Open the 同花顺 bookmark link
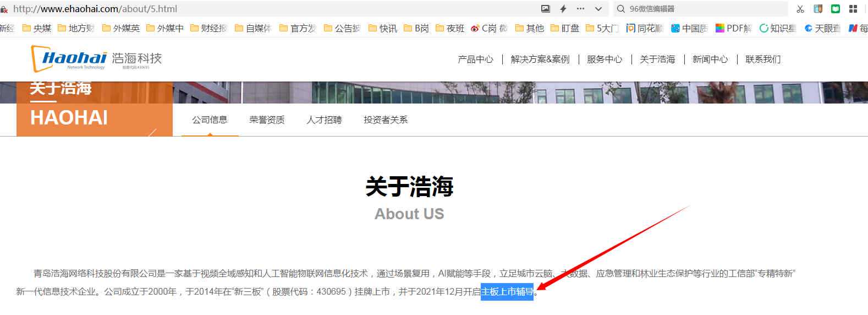The height and width of the screenshot is (315, 868). (x=644, y=28)
